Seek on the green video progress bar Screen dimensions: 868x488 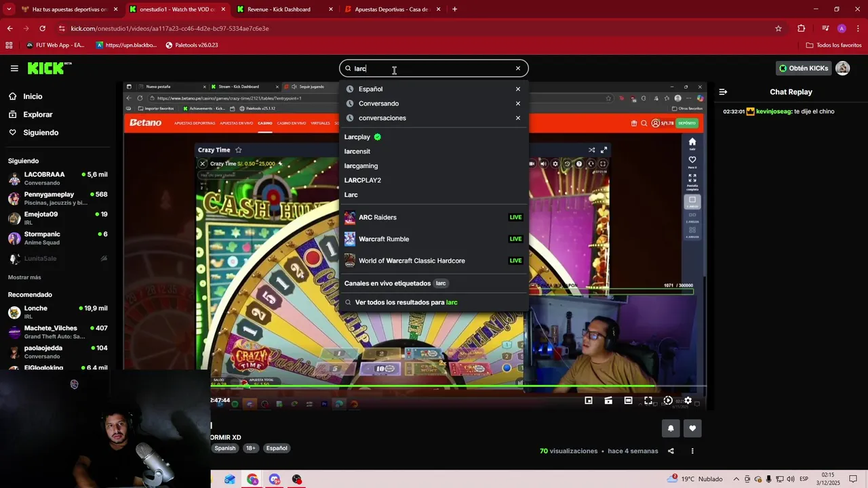tap(458, 387)
